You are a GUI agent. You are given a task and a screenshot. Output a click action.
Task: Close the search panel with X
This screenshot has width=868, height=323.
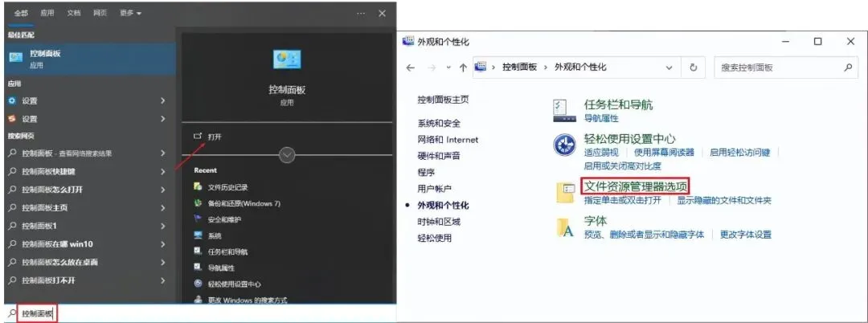point(382,14)
